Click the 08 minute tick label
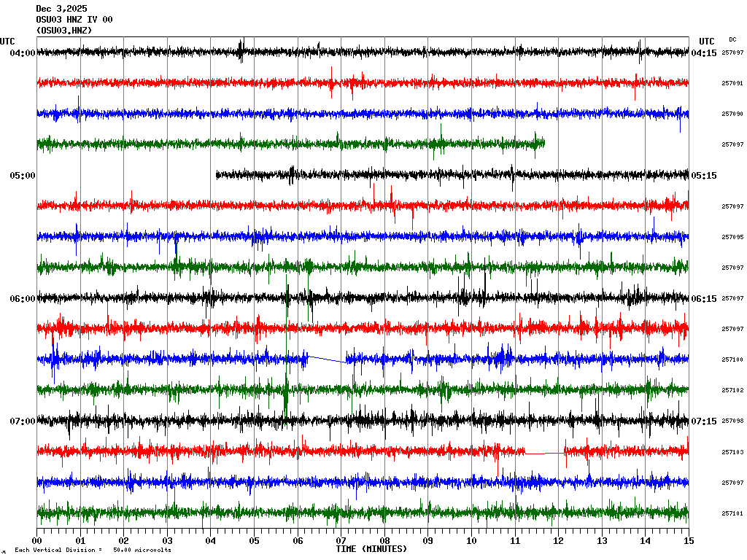This screenshot has height=560, width=747. click(x=384, y=541)
